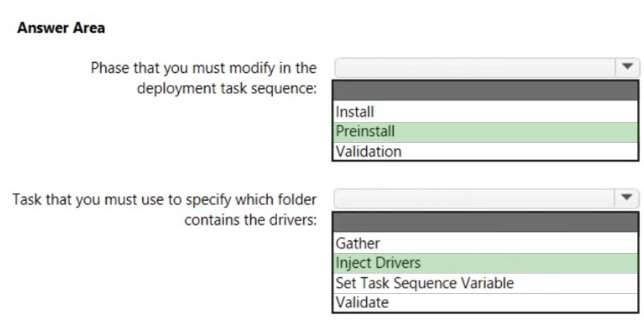The image size is (644, 323).
Task: Select the green highlighted task option
Action: point(486,263)
